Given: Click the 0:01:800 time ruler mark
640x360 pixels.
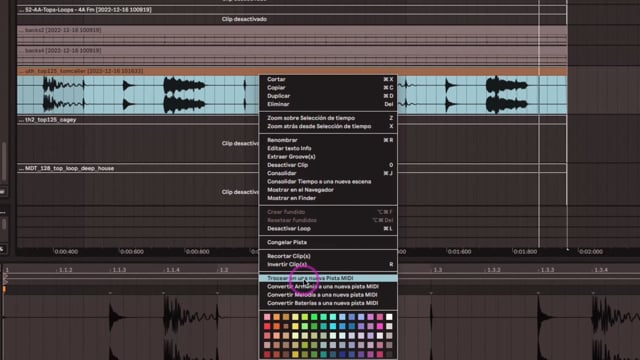Looking at the screenshot, I should 525,252.
